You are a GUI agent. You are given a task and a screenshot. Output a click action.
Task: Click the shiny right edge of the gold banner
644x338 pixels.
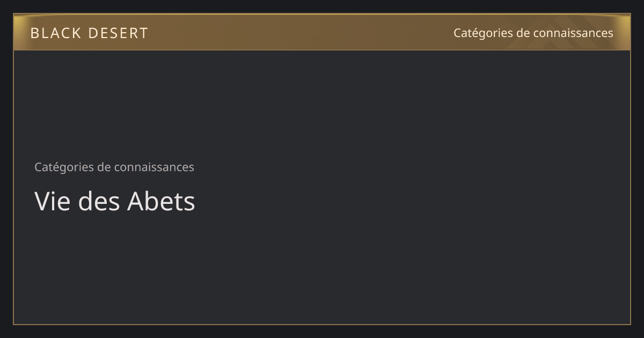point(624,32)
